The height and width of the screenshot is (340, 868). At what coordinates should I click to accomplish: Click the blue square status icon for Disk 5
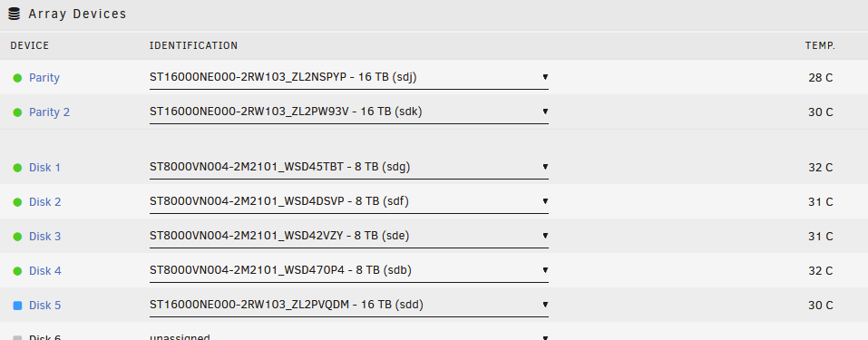pyautogui.click(x=17, y=306)
